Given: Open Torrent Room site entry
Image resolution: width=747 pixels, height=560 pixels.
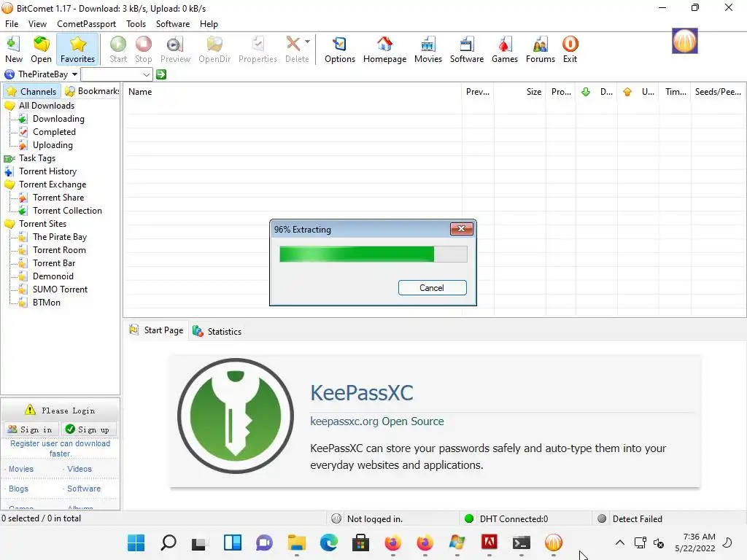Looking at the screenshot, I should (x=59, y=250).
